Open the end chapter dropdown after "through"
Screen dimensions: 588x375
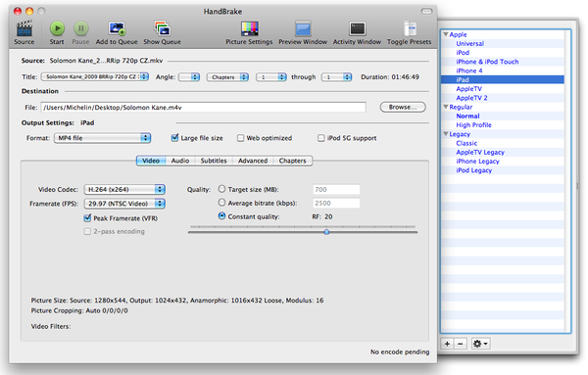[x=336, y=77]
